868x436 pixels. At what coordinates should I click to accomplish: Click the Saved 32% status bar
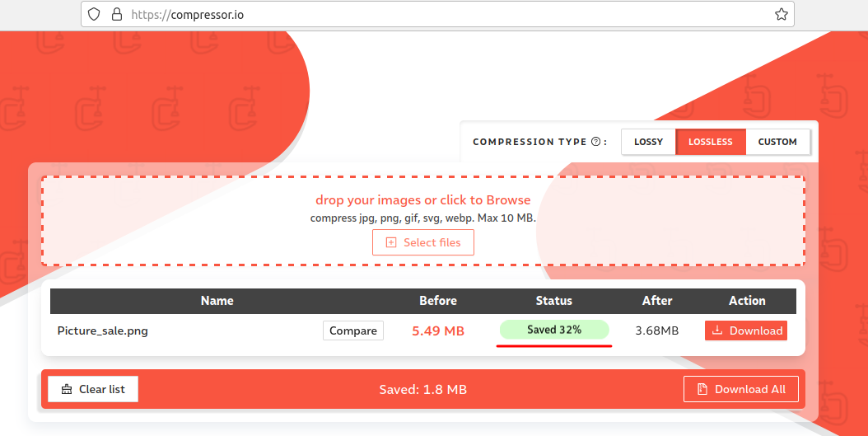pyautogui.click(x=554, y=330)
